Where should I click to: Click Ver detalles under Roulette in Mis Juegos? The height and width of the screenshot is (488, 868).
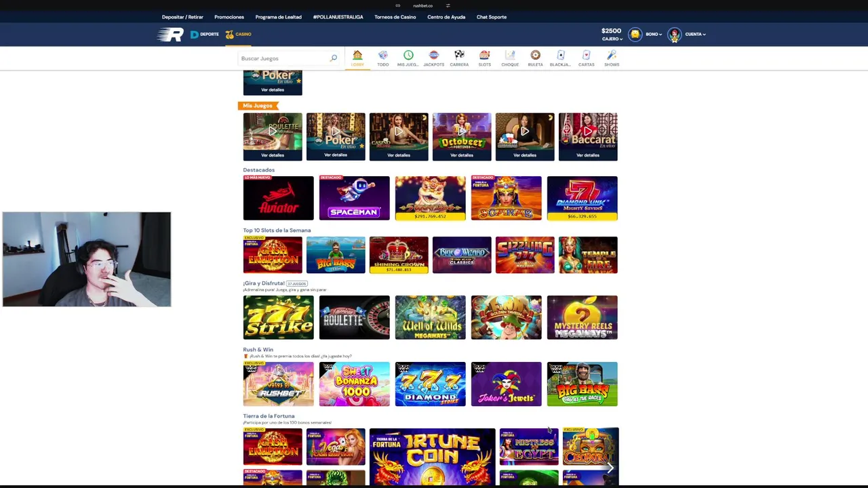coord(273,155)
